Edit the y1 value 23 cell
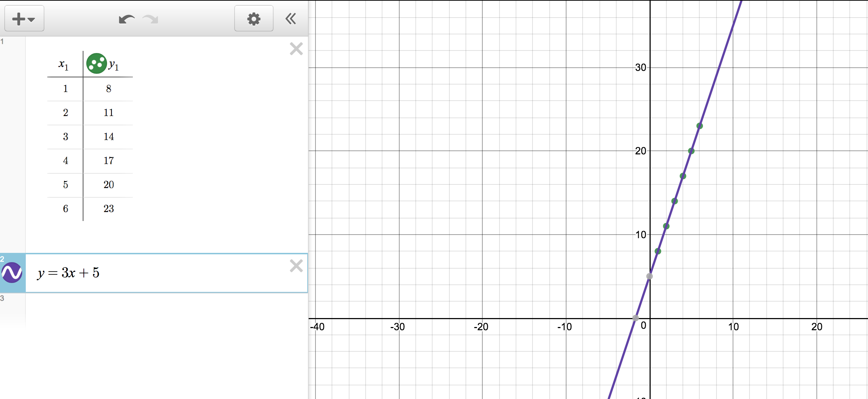The height and width of the screenshot is (399, 868). [x=108, y=209]
